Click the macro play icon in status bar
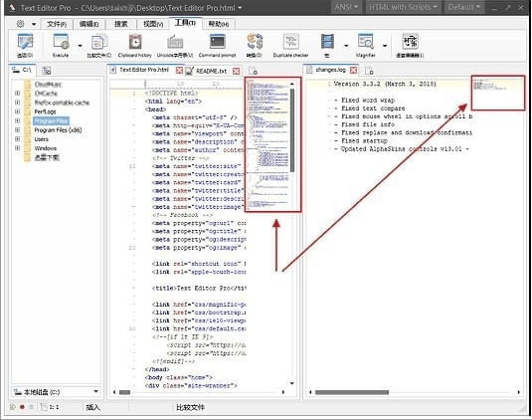532x420 pixels. tap(13, 407)
